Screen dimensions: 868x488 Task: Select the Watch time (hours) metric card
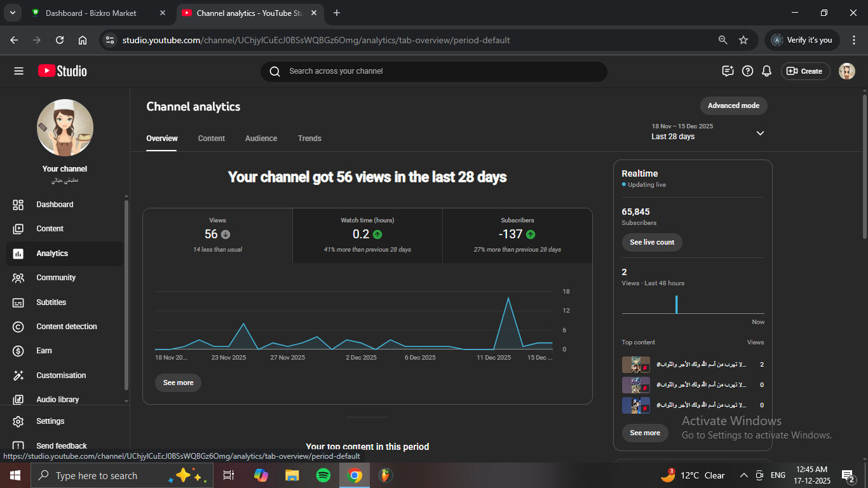point(367,235)
